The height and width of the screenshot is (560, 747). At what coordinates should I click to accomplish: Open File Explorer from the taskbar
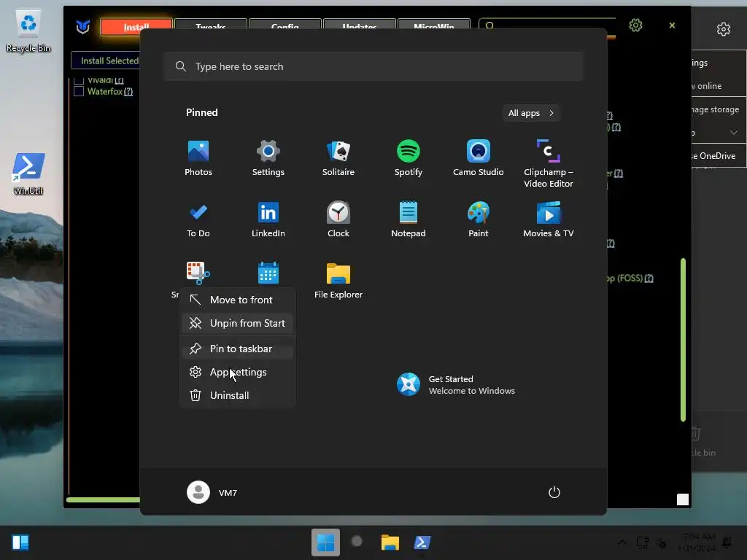point(390,542)
